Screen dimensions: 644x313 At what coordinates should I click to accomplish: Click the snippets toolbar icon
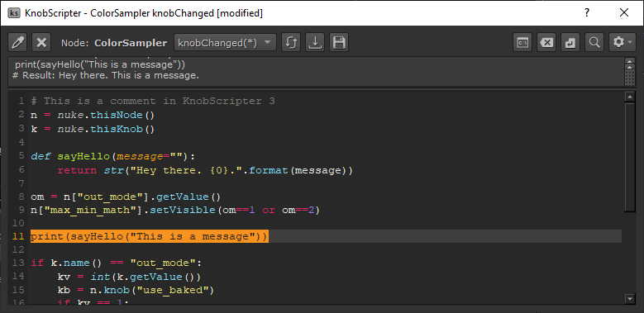pos(570,43)
